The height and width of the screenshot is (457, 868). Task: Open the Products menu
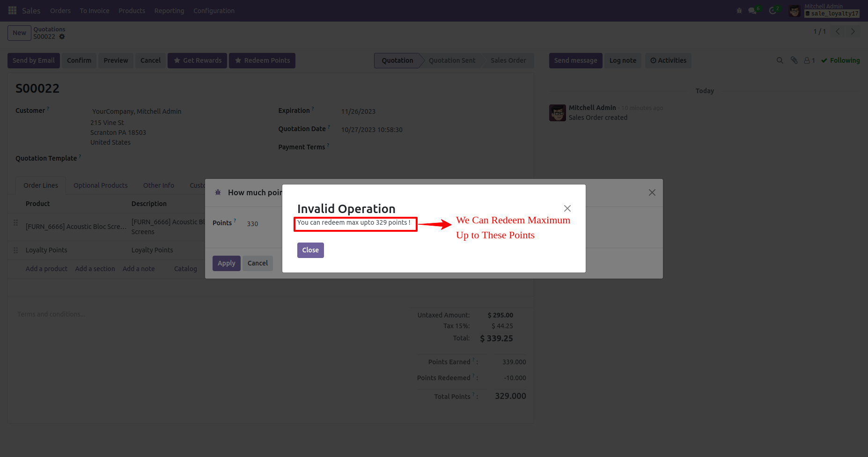[132, 11]
